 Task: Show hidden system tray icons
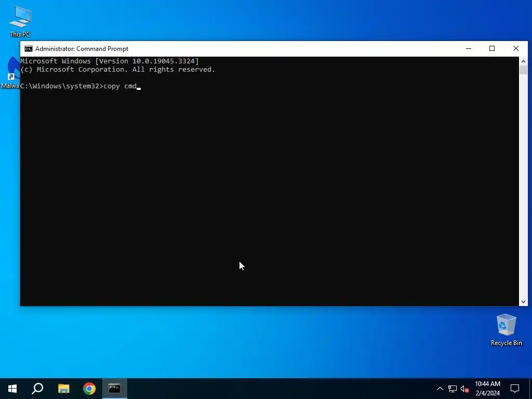440,389
